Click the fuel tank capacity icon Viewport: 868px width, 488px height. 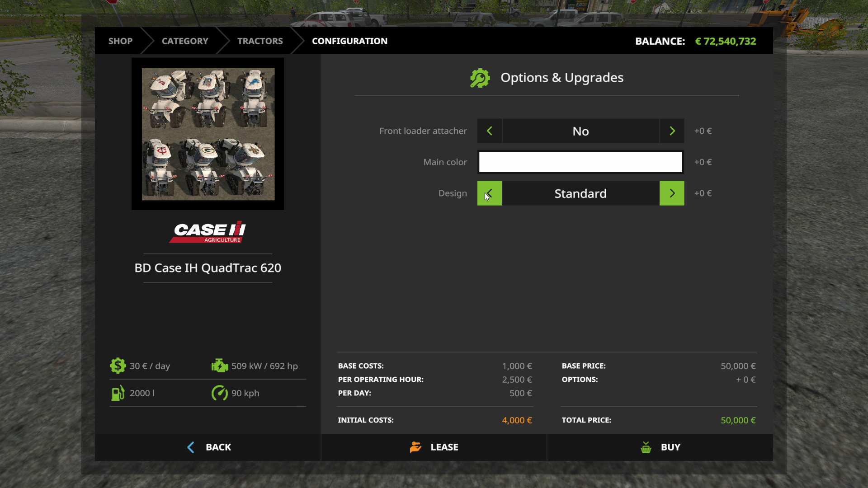[118, 393]
